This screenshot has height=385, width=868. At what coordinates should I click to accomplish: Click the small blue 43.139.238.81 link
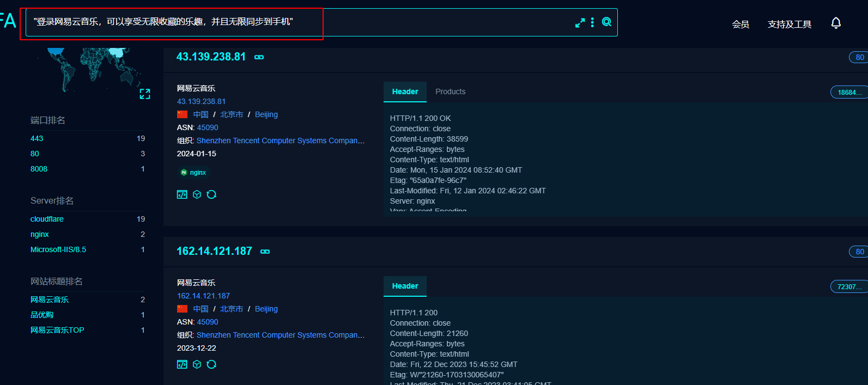pos(201,101)
